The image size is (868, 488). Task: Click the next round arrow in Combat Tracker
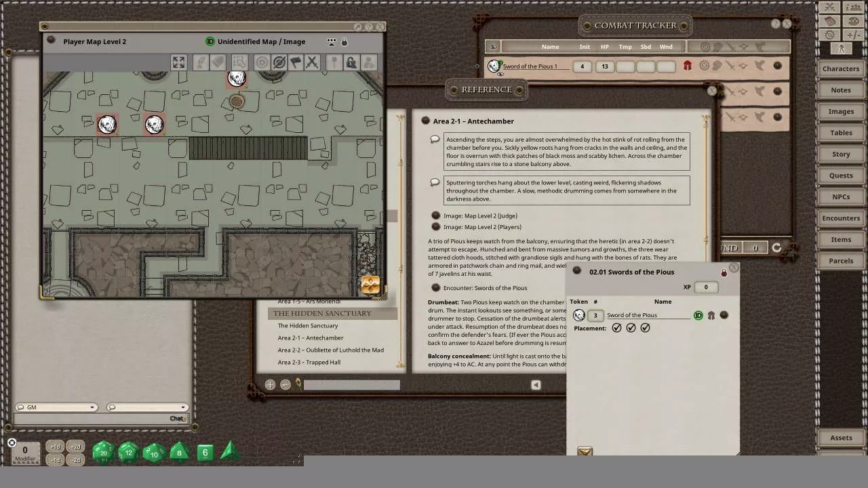coord(777,248)
